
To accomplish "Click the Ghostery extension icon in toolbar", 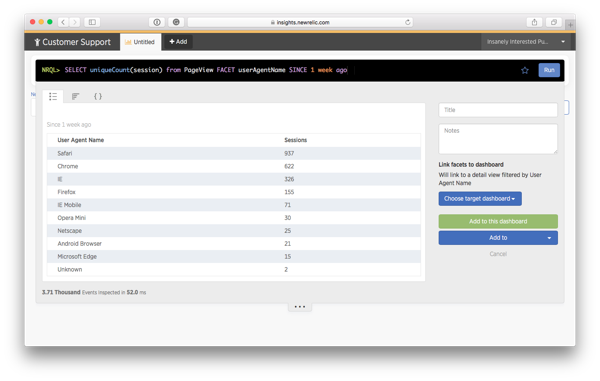I will click(176, 22).
